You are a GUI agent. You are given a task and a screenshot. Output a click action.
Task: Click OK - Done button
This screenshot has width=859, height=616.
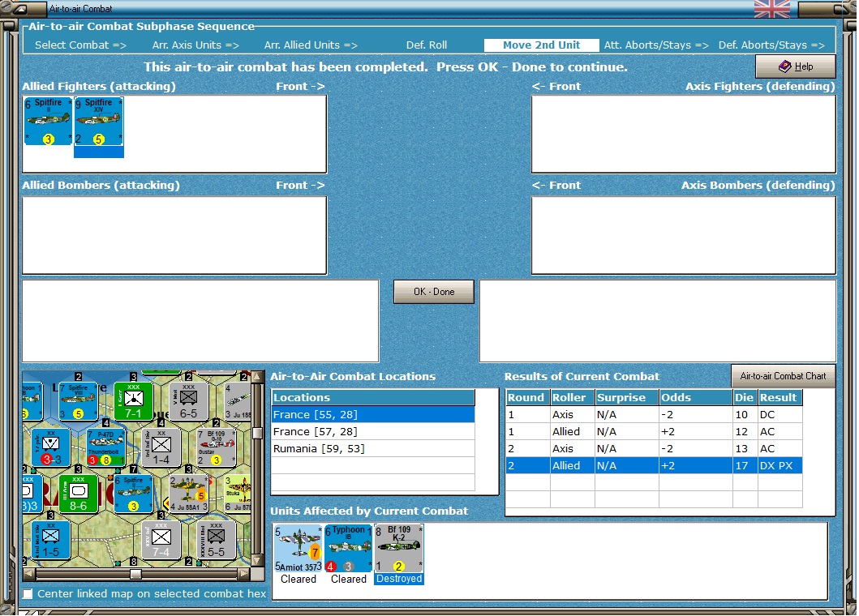[x=434, y=292]
